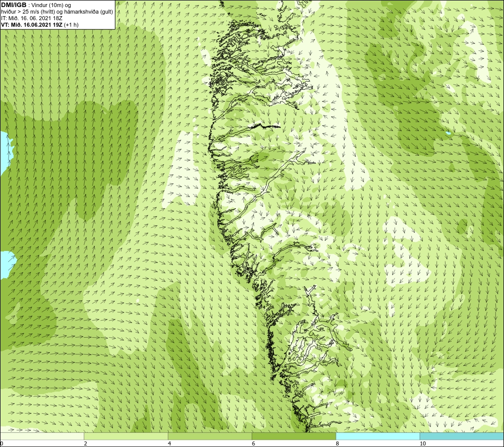Click the '(+1 h)' forecast offset text

pyautogui.click(x=71, y=25)
